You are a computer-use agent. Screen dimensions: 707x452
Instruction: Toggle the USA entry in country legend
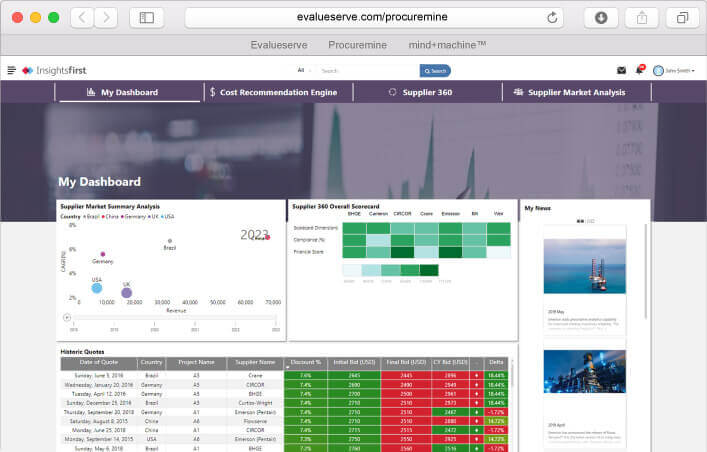(168, 217)
